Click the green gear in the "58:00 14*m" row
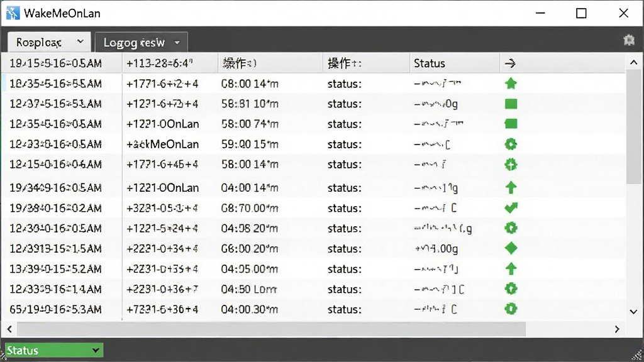This screenshot has height=362, width=644. [x=511, y=165]
